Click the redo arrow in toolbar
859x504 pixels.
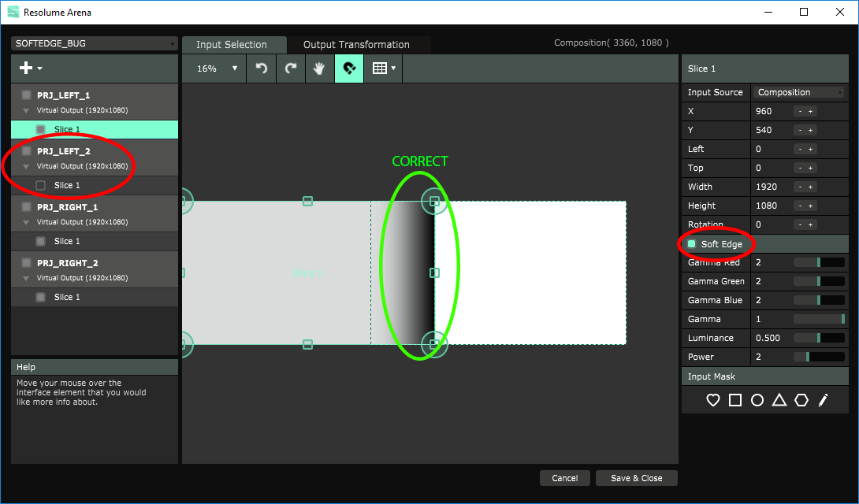tap(291, 69)
